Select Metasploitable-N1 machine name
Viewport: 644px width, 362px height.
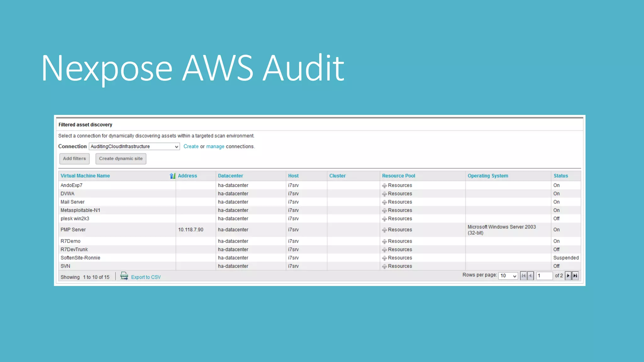pos(80,210)
